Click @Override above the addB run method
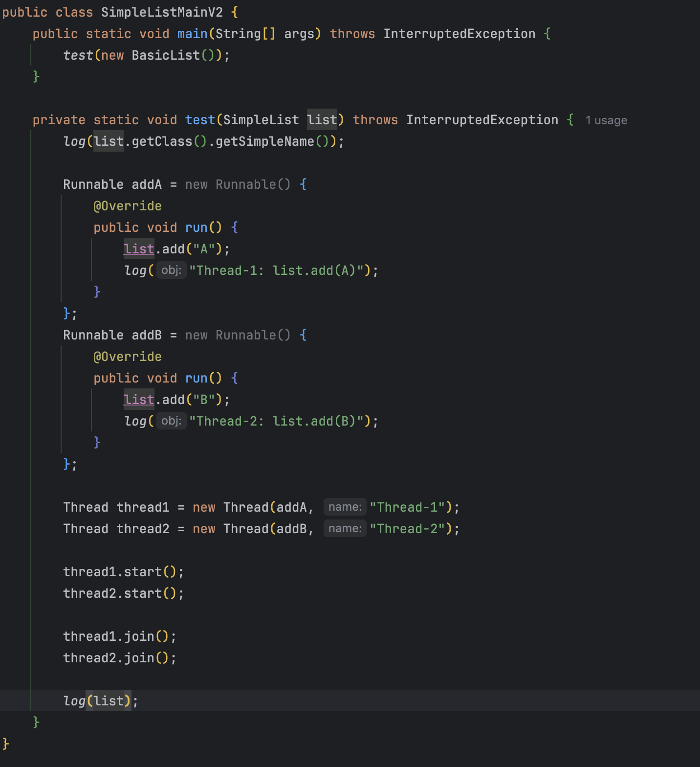This screenshot has width=700, height=767. [x=128, y=357]
